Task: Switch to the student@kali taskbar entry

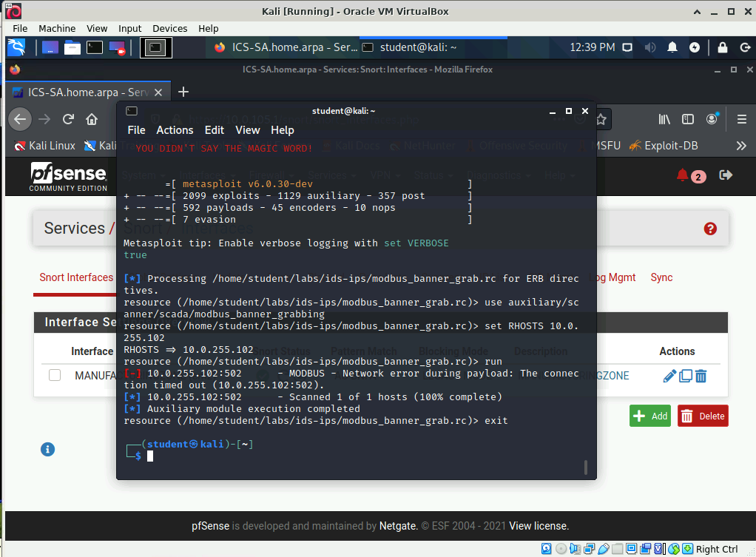Action: pyautogui.click(x=433, y=47)
